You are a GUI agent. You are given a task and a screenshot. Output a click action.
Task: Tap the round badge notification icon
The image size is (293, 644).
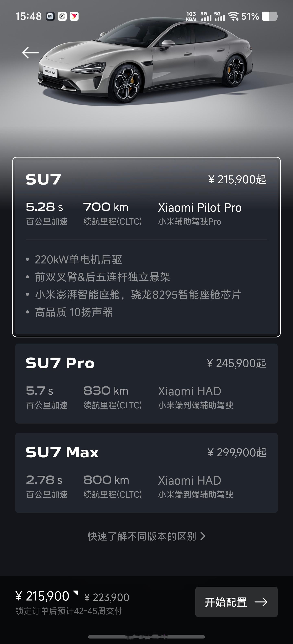click(62, 16)
